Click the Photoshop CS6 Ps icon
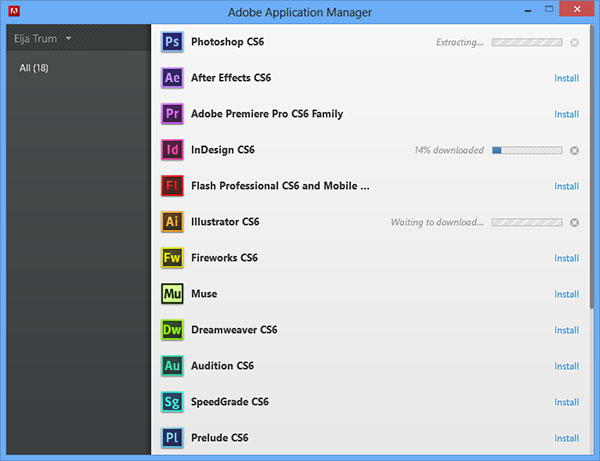 (x=172, y=42)
